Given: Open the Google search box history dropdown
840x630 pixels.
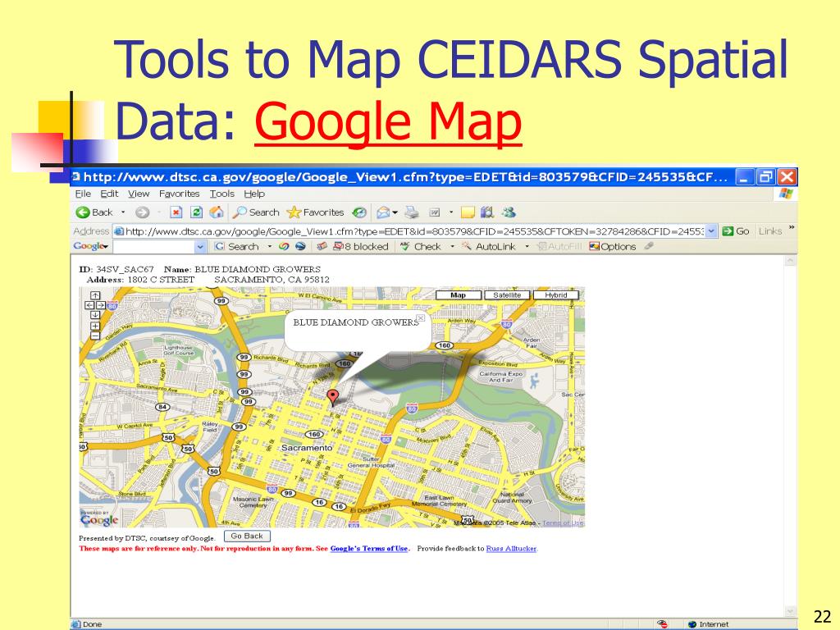Looking at the screenshot, I should point(200,246).
